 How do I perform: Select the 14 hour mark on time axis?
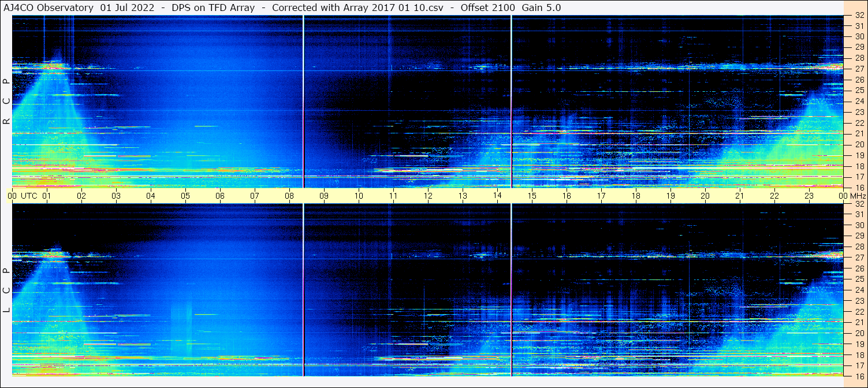pos(497,195)
